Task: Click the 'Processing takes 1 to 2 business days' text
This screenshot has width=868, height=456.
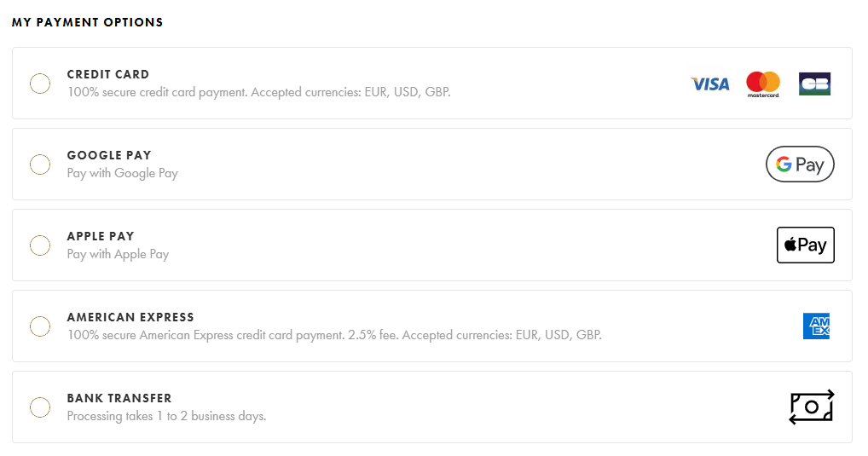Action: pyautogui.click(x=166, y=416)
